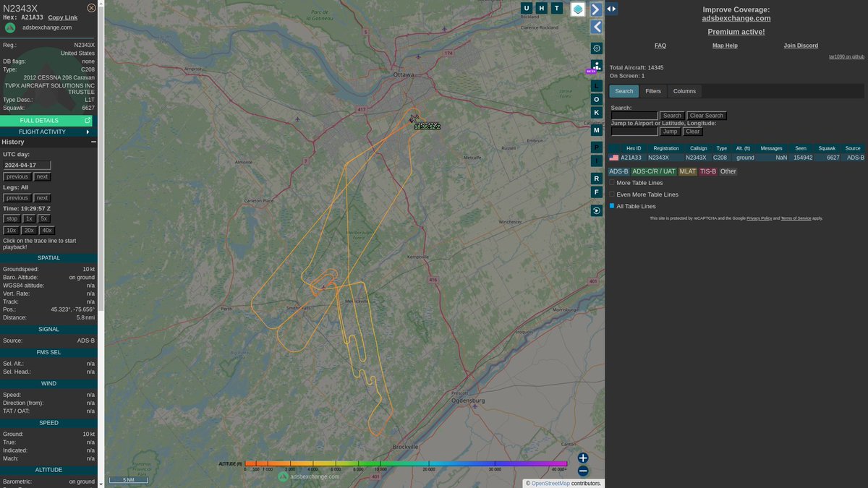Uncheck the All Table Lines checkbox
This screenshot has height=488, width=868.
click(611, 206)
